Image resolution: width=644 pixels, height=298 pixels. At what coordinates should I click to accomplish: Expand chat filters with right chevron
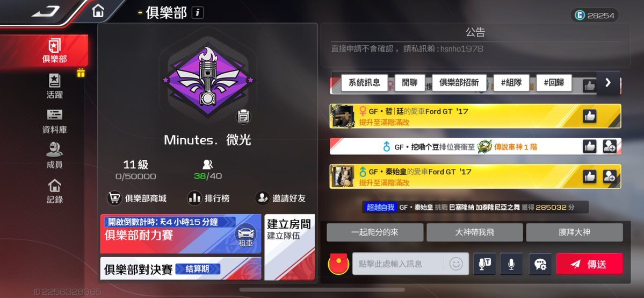608,83
